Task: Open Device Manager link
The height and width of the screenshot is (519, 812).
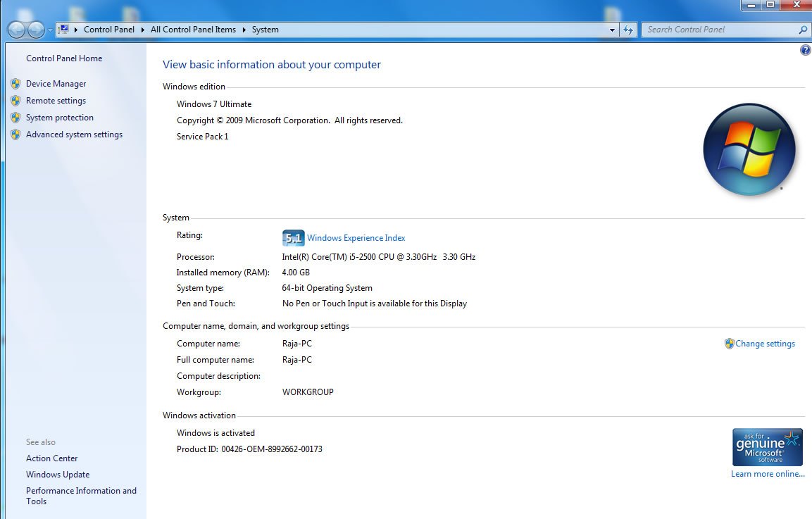Action: pos(56,83)
